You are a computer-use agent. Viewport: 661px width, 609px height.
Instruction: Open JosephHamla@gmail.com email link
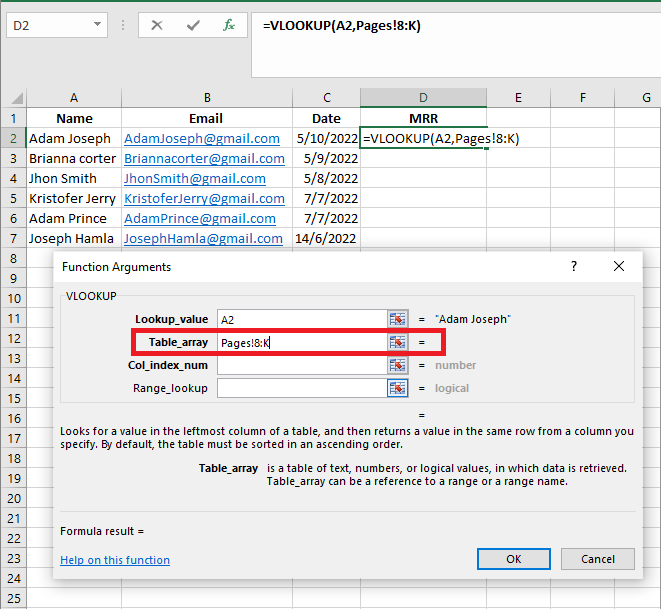(203, 239)
